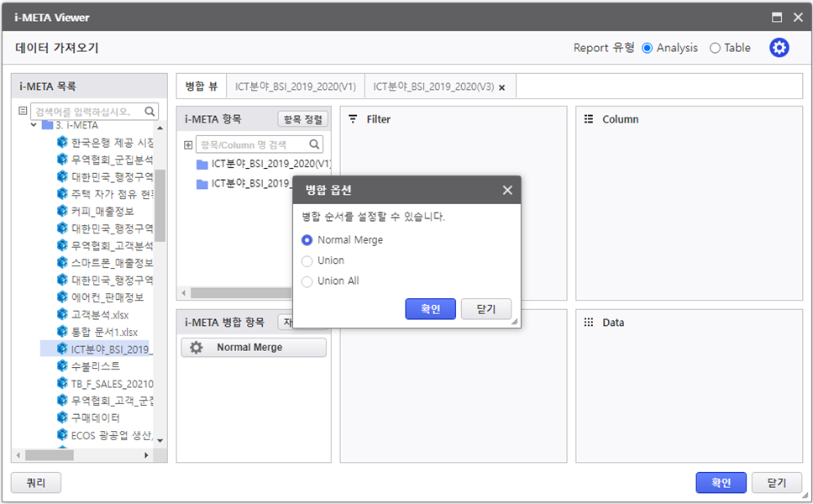Select the 커피_매출정보 dataset icon
The height and width of the screenshot is (504, 813).
coord(62,211)
